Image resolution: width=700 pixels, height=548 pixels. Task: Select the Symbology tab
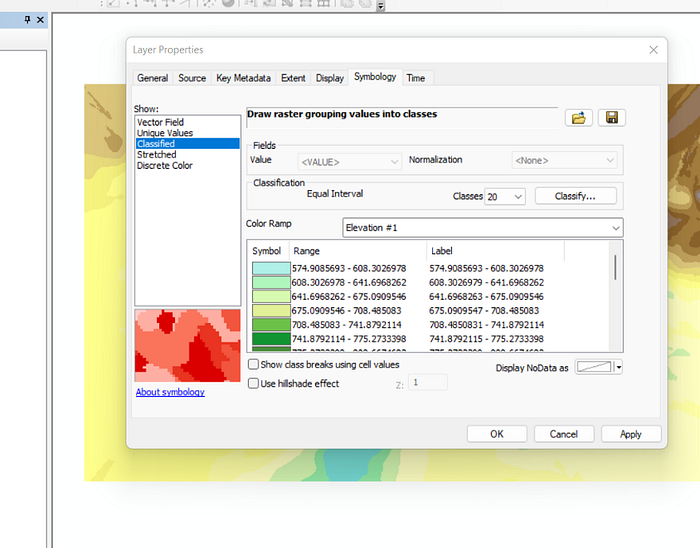click(375, 77)
